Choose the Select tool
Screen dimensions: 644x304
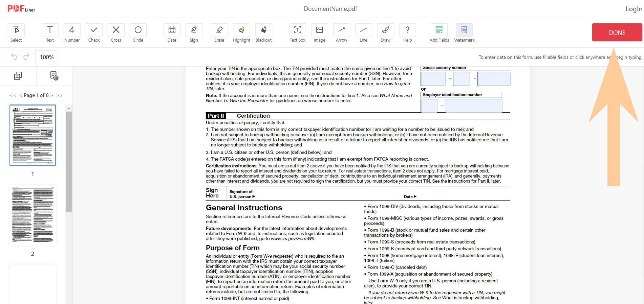click(x=16, y=33)
